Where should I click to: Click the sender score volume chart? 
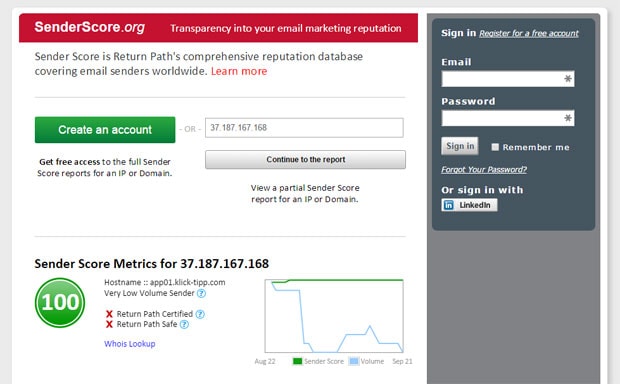tap(334, 316)
